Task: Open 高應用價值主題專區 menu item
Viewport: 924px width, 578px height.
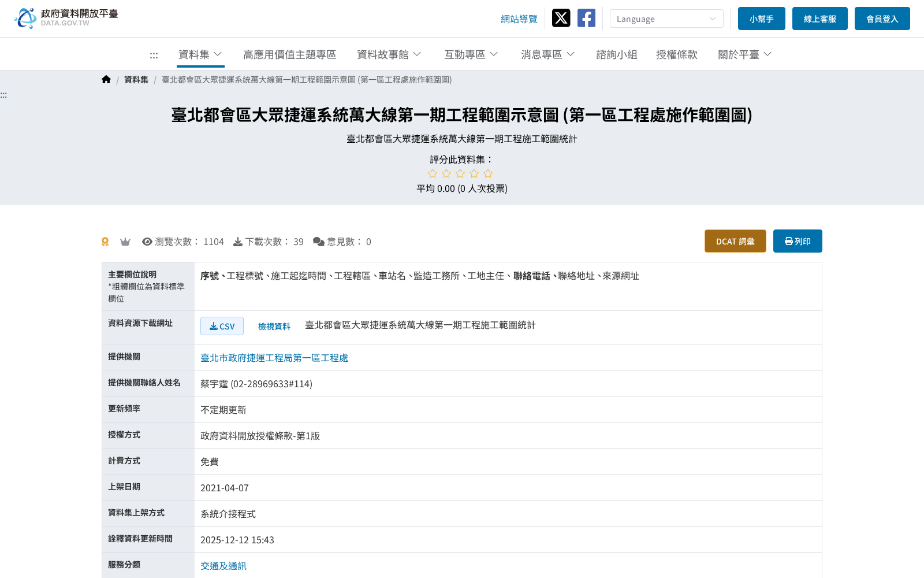Action: click(x=290, y=54)
